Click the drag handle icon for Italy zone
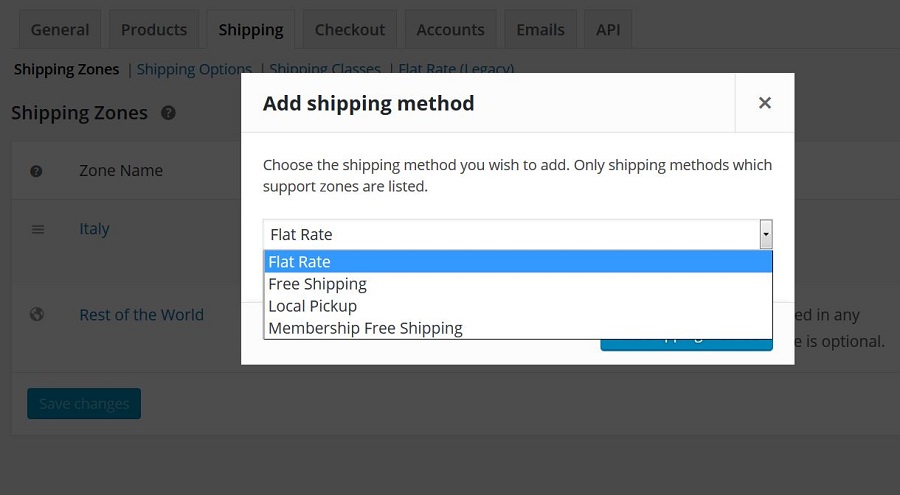Screen dimensions: 900x495 tap(38, 229)
